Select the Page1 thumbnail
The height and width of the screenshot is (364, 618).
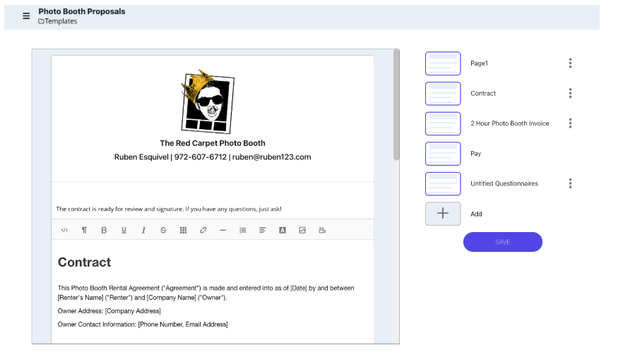[443, 63]
